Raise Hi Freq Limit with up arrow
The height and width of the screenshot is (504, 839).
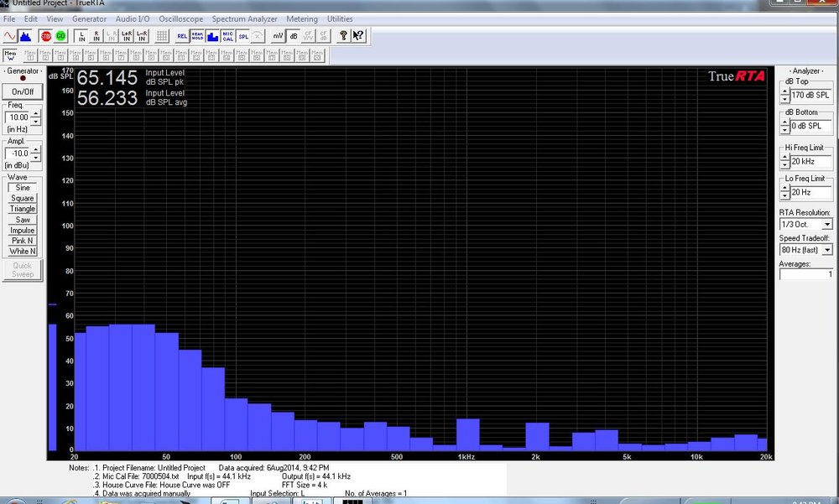click(785, 158)
